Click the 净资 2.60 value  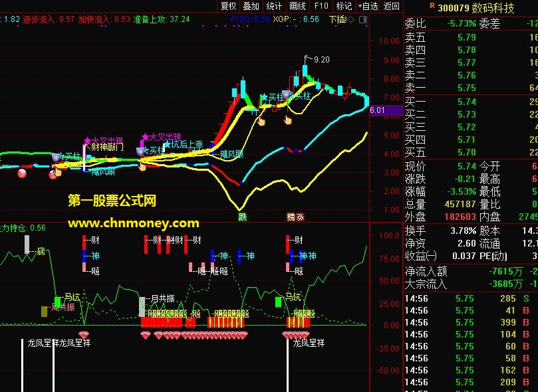tap(467, 243)
